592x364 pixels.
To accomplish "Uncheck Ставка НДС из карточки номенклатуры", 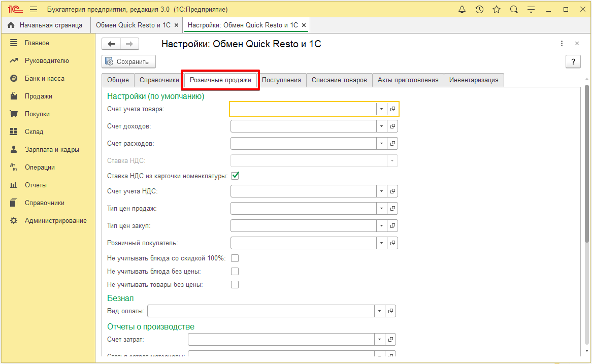I will 235,176.
